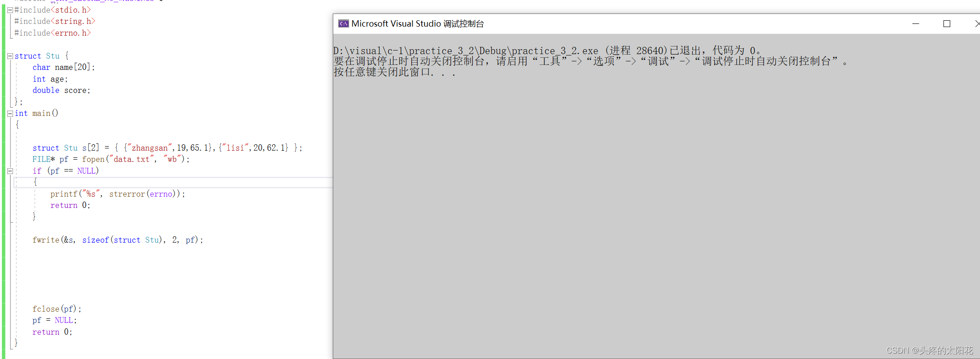Place cursor on #include<stdio.h> line
This screenshot has width=980, height=359.
pos(53,10)
